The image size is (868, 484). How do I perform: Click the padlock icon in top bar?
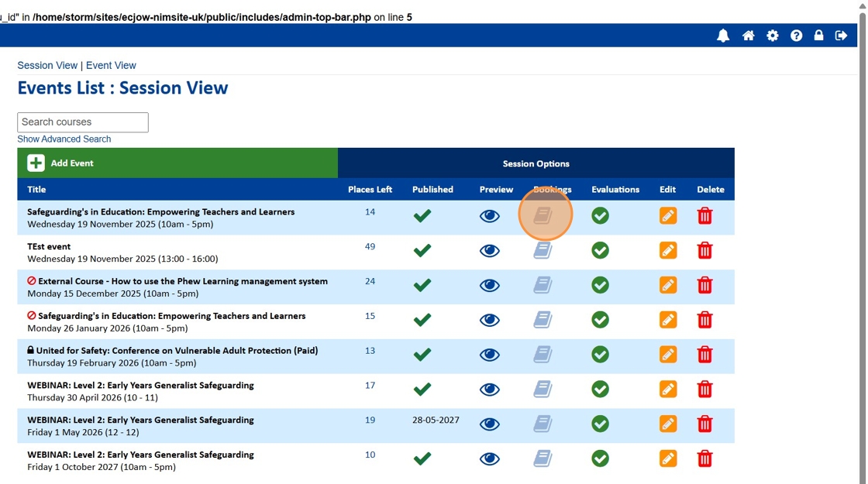pos(818,36)
